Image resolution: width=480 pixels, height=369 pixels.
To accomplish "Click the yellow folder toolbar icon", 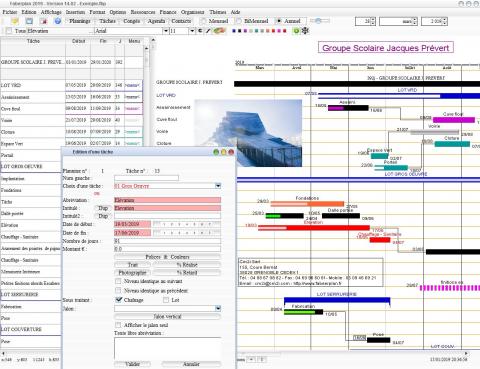I will [x=15, y=21].
